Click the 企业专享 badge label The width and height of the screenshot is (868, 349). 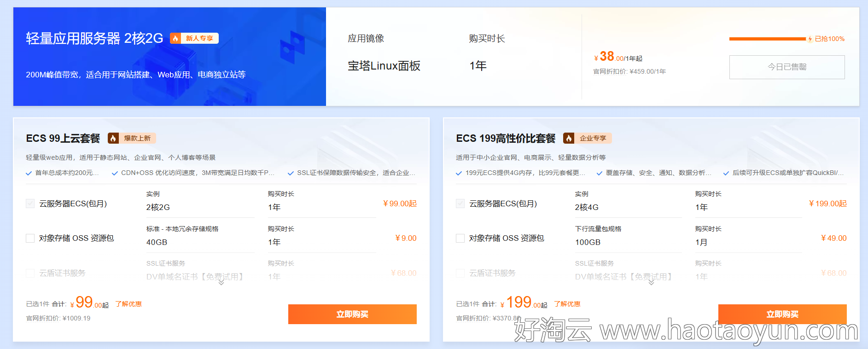pyautogui.click(x=593, y=138)
